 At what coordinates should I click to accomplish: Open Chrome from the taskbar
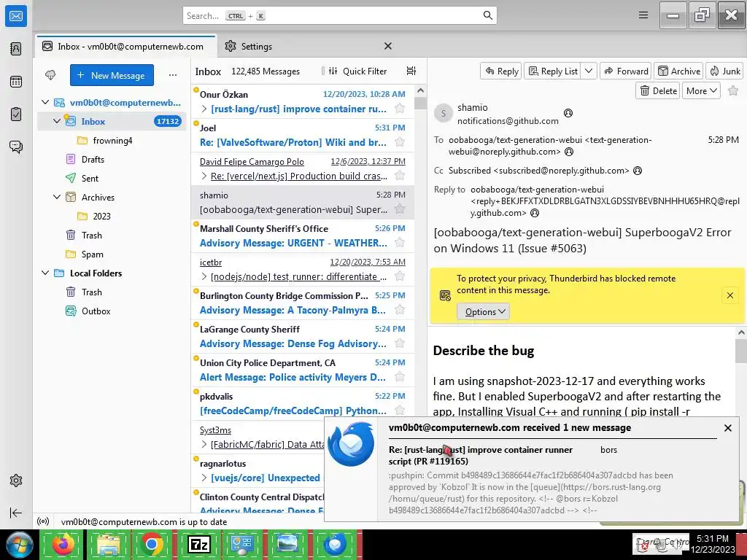coord(152,544)
